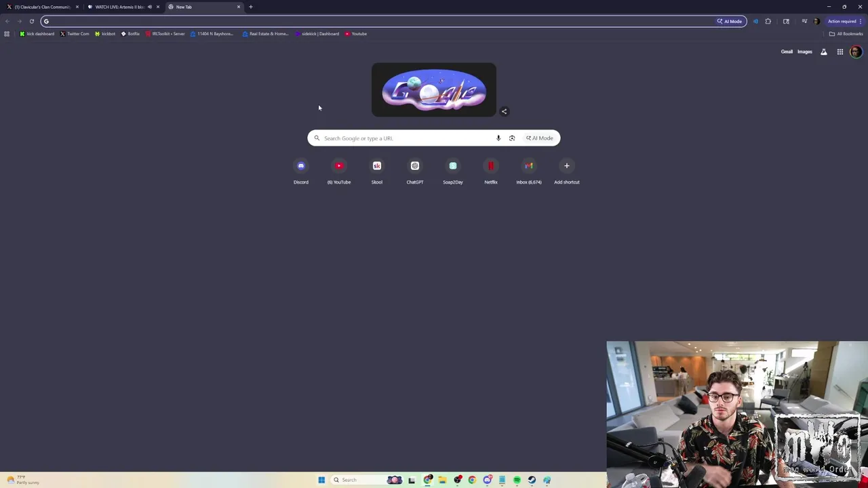This screenshot has width=868, height=488.
Task: Open the weather widget in the taskbar
Action: point(22,480)
